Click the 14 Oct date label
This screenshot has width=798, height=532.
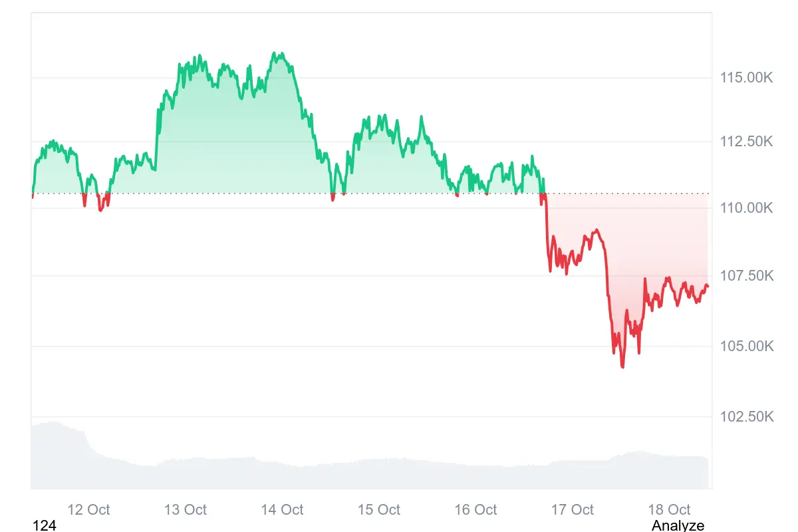point(282,509)
